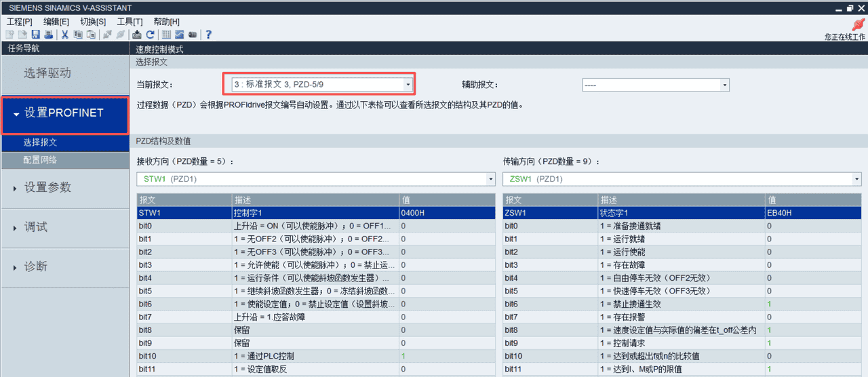
Task: Click receive row '1 = 通过PLC控制'
Action: [316, 356]
